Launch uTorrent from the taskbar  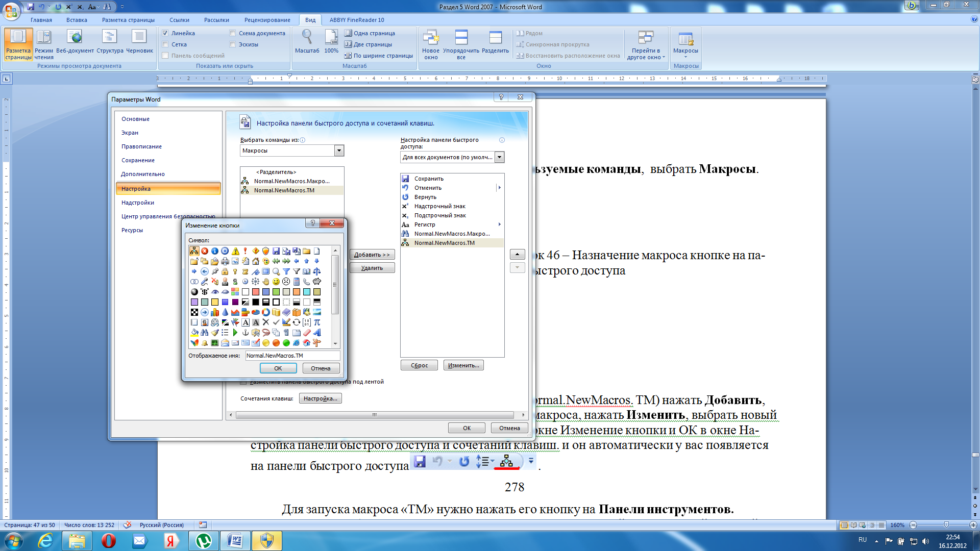(x=203, y=540)
